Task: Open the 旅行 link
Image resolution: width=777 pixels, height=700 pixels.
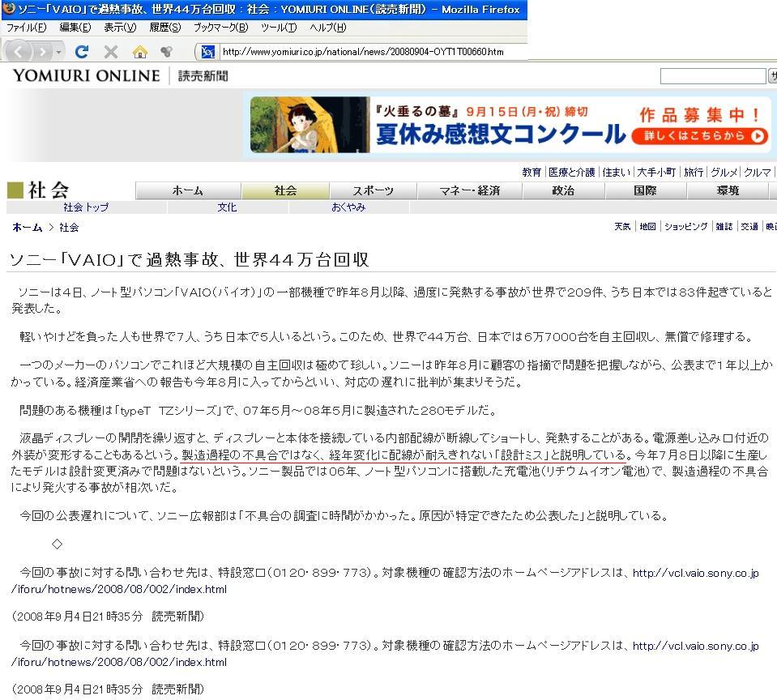Action: 694,172
